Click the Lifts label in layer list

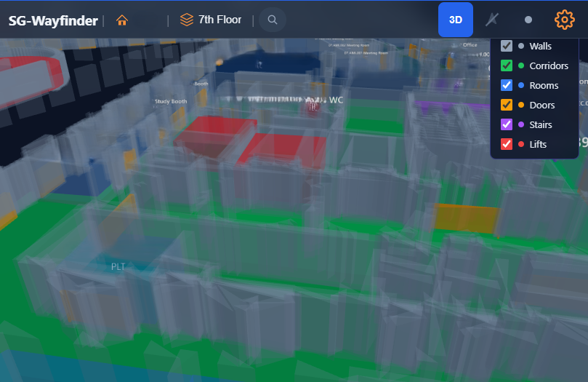(538, 144)
